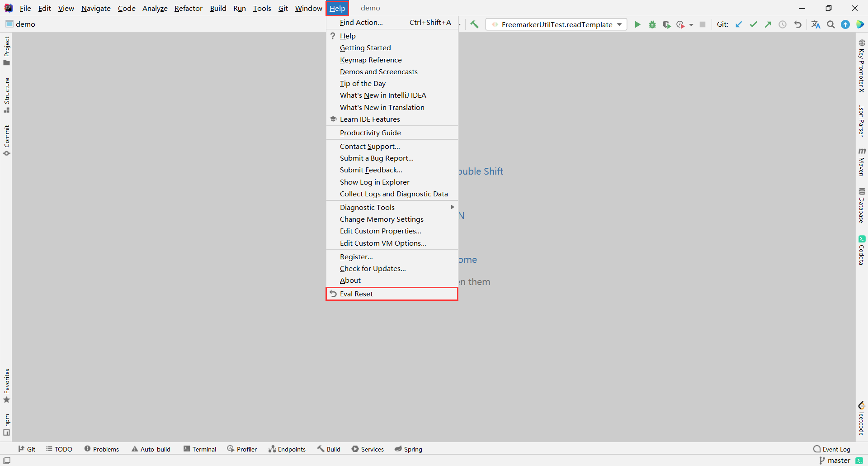Click the demo project breadcrumb
Image resolution: width=868 pixels, height=466 pixels.
(20, 24)
